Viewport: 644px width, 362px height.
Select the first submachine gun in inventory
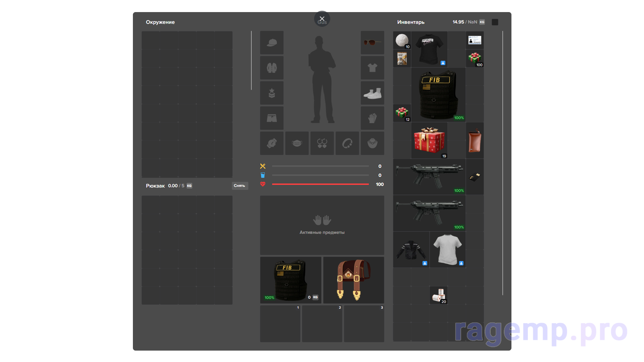click(429, 177)
